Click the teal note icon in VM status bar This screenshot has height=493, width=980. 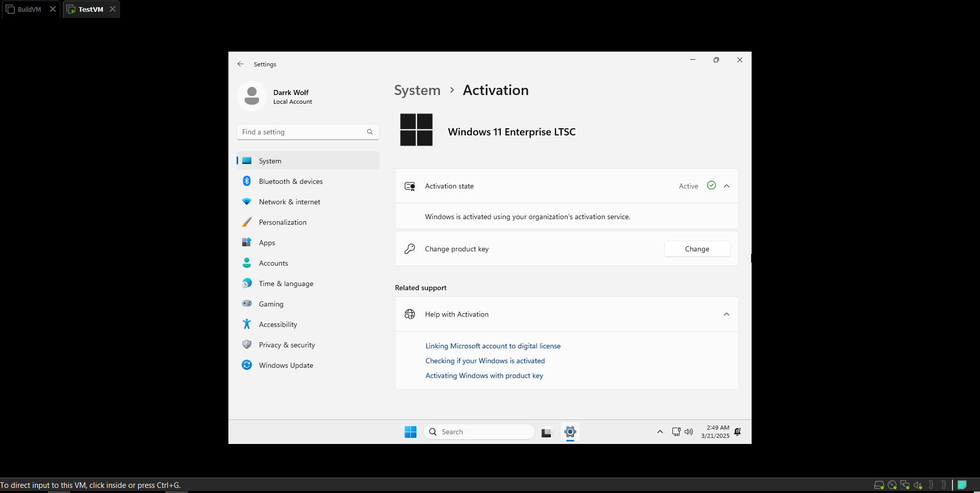[x=962, y=485]
